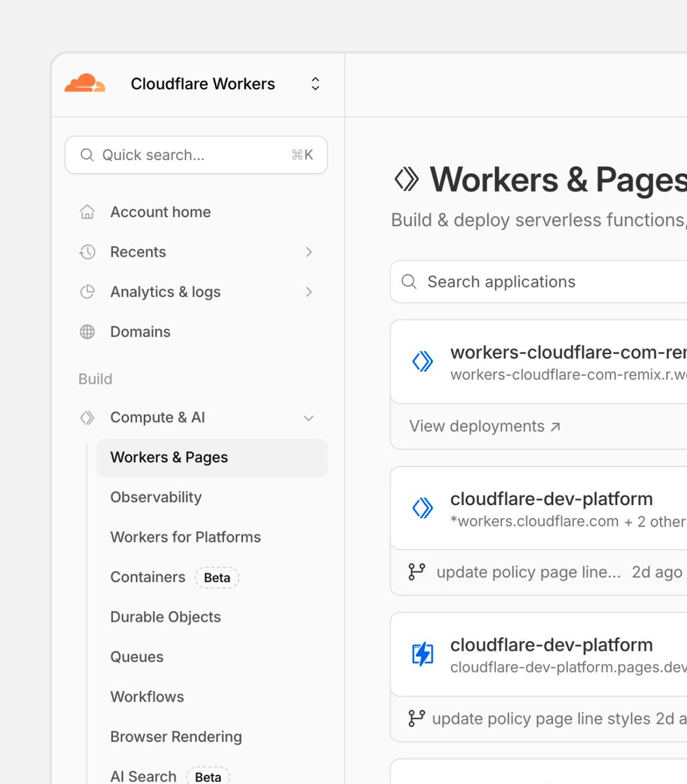Click 'update policy page line...' commit text
Viewport: 687px width, 784px height.
tap(528, 572)
